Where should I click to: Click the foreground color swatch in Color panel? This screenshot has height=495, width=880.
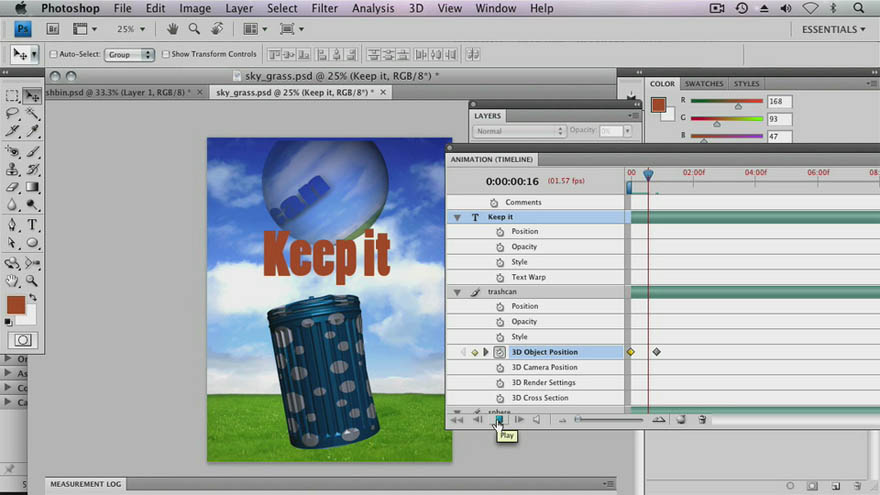point(658,104)
